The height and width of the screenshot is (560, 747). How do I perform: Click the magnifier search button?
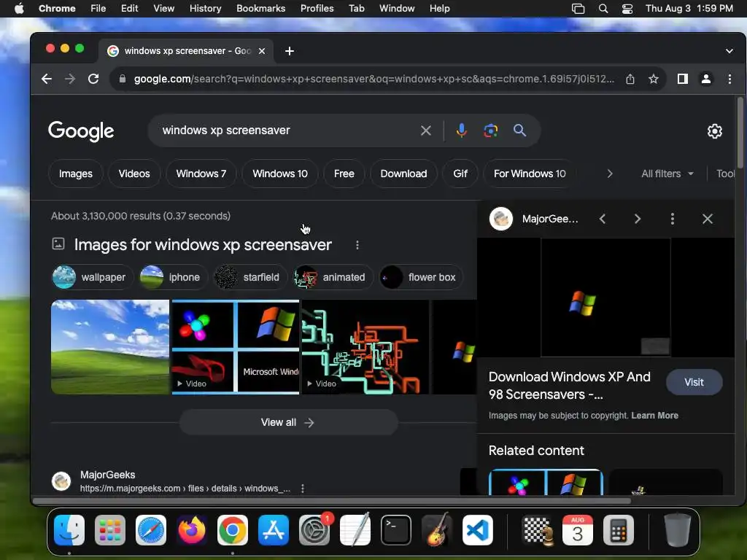(x=519, y=131)
